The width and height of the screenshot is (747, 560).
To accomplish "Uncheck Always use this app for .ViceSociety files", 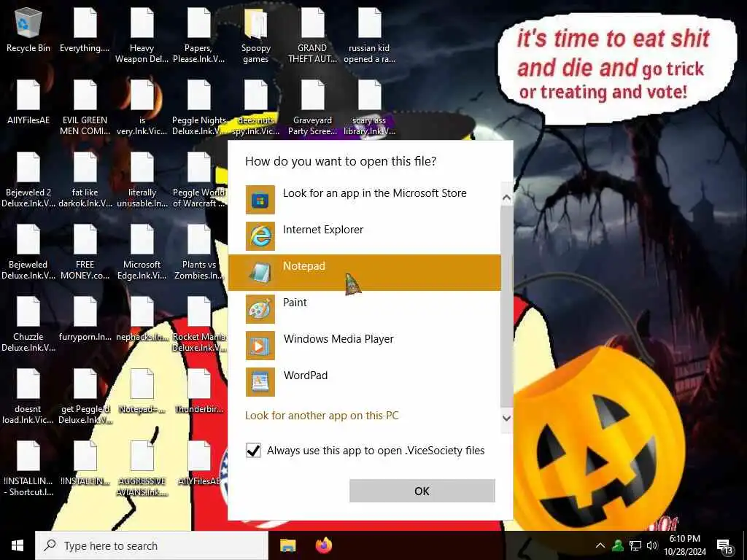I will (253, 450).
